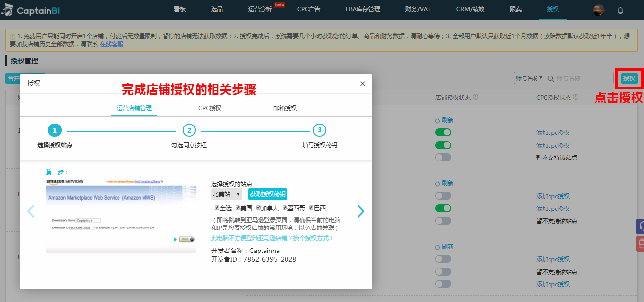Click help icon beside 店铺授权状态 header
This screenshot has height=302, width=644.
click(x=476, y=97)
